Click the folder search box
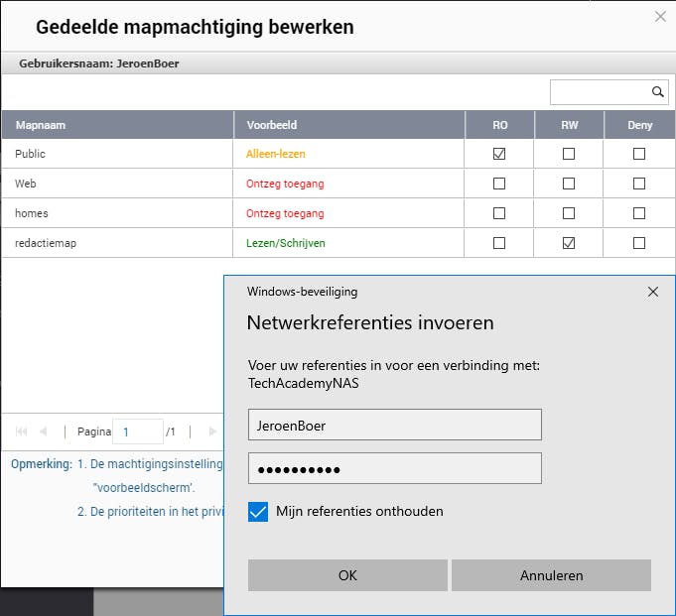The image size is (676, 616). click(600, 92)
